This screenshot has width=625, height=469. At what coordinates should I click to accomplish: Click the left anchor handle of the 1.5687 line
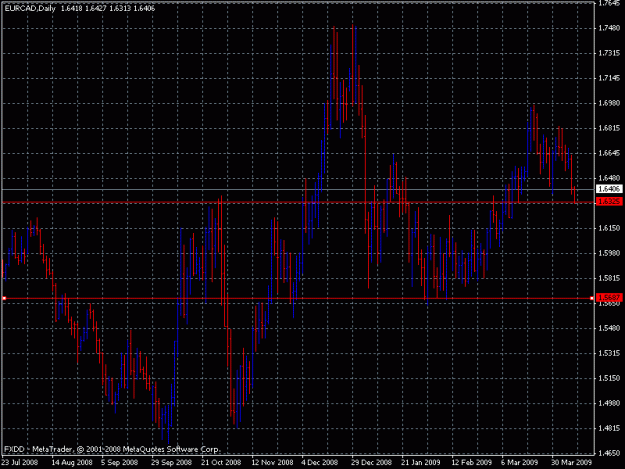tap(4, 298)
